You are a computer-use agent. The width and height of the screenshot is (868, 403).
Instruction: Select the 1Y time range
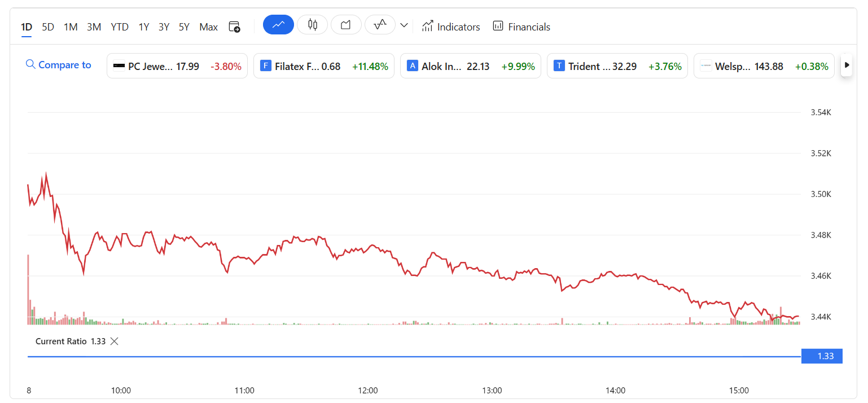pos(144,27)
